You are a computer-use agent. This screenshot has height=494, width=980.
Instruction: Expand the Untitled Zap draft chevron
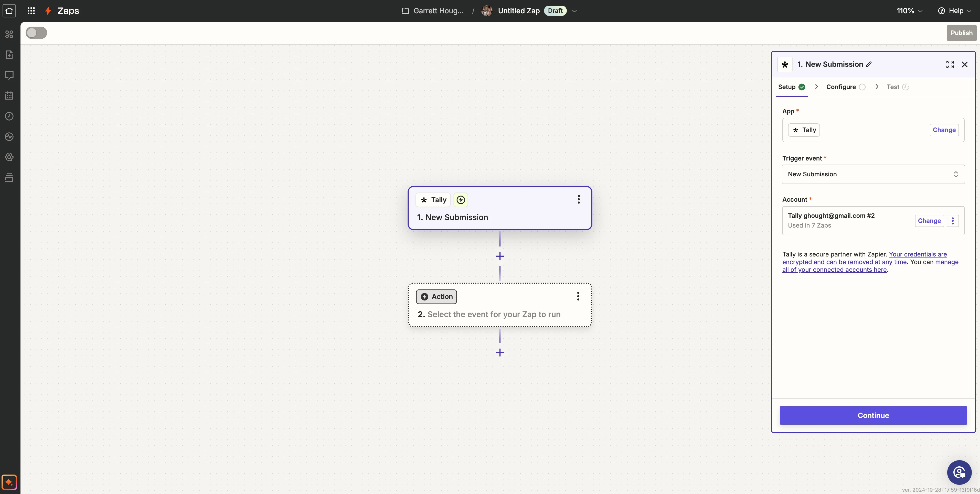pos(574,11)
